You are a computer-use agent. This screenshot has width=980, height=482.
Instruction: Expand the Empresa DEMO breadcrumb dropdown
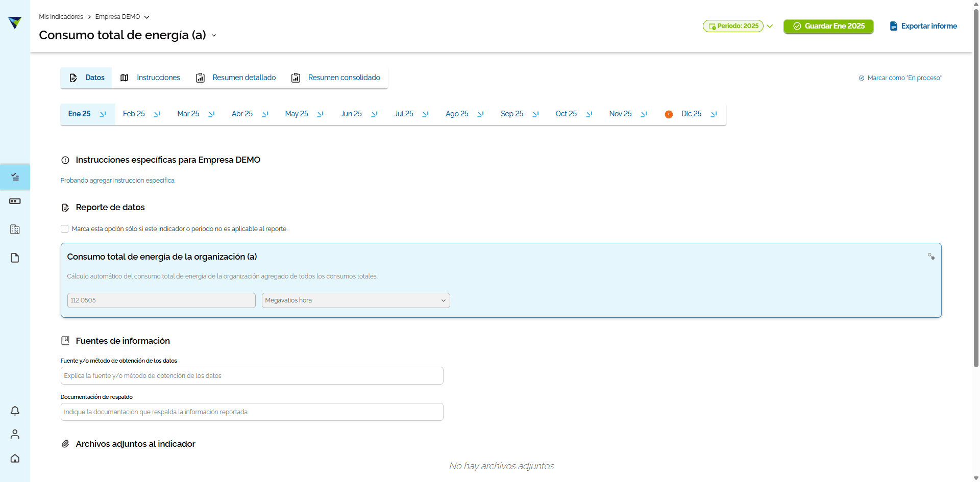(147, 17)
